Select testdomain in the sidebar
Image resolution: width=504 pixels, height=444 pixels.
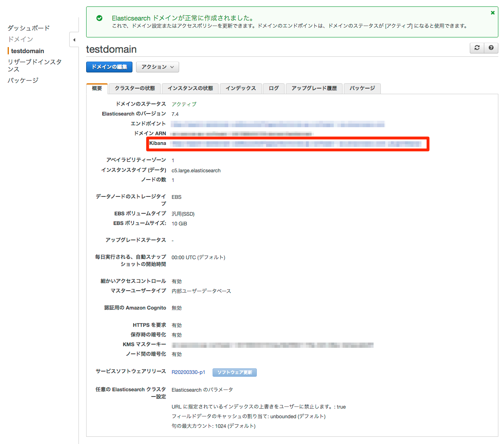coord(27,51)
